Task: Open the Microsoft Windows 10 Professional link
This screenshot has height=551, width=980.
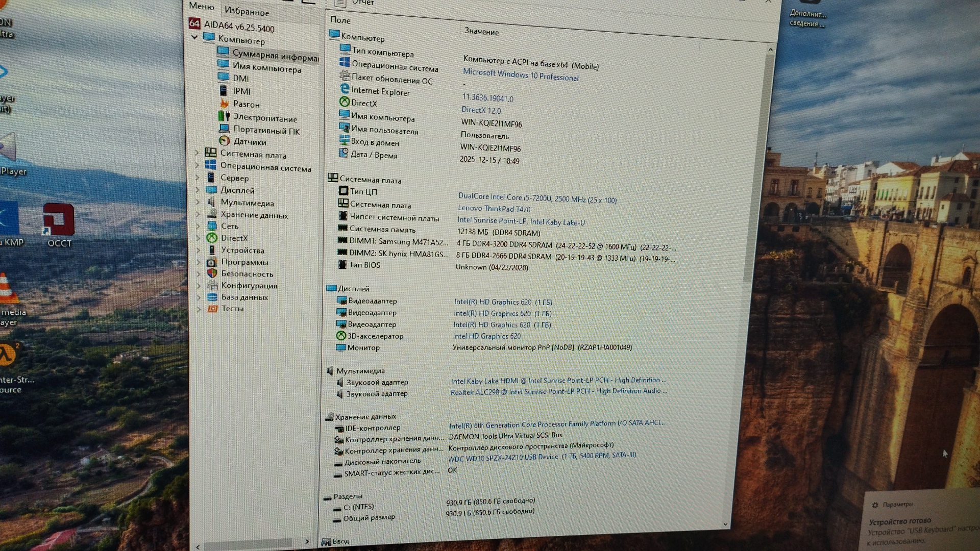Action: coord(521,75)
